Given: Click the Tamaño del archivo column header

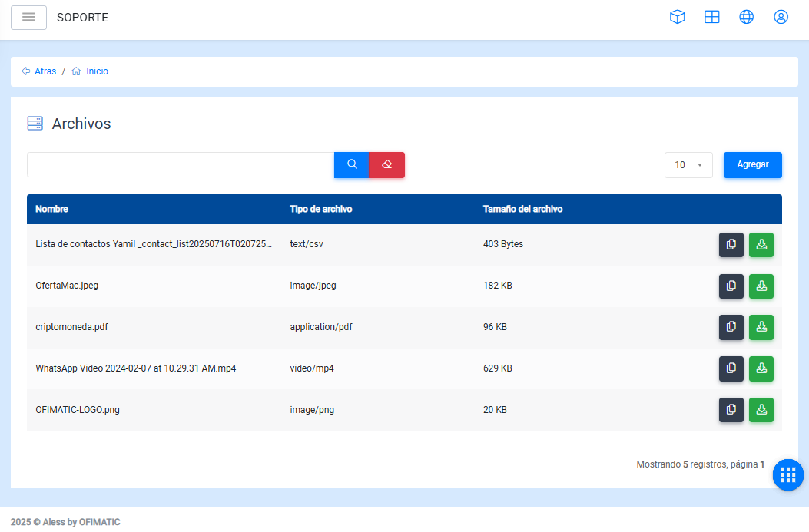Looking at the screenshot, I should (x=522, y=209).
